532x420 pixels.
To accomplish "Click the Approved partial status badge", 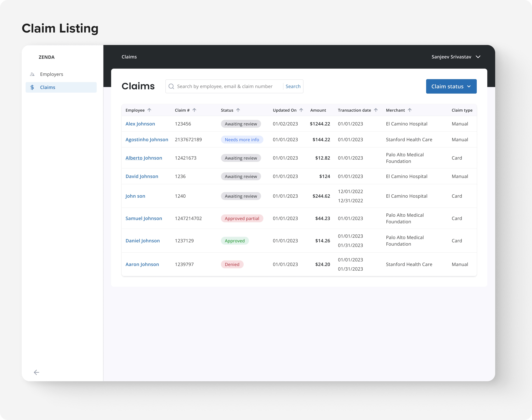I will [242, 218].
